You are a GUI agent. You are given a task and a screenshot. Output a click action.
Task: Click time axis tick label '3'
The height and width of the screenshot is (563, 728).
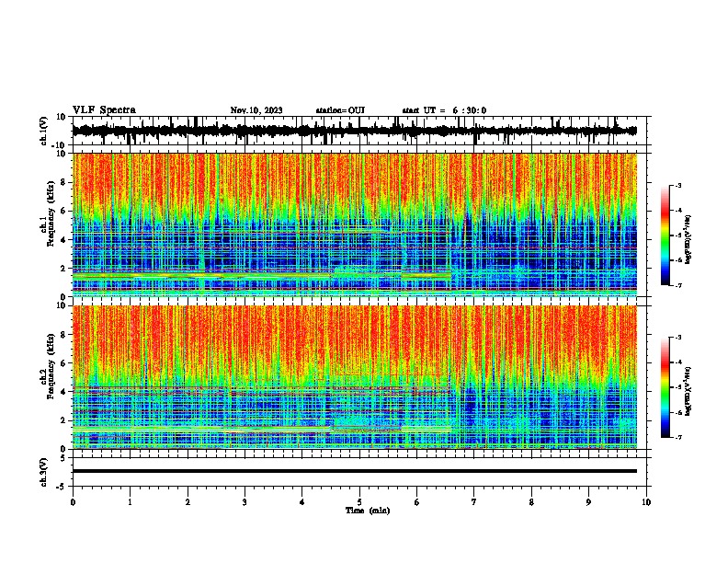[x=245, y=502]
